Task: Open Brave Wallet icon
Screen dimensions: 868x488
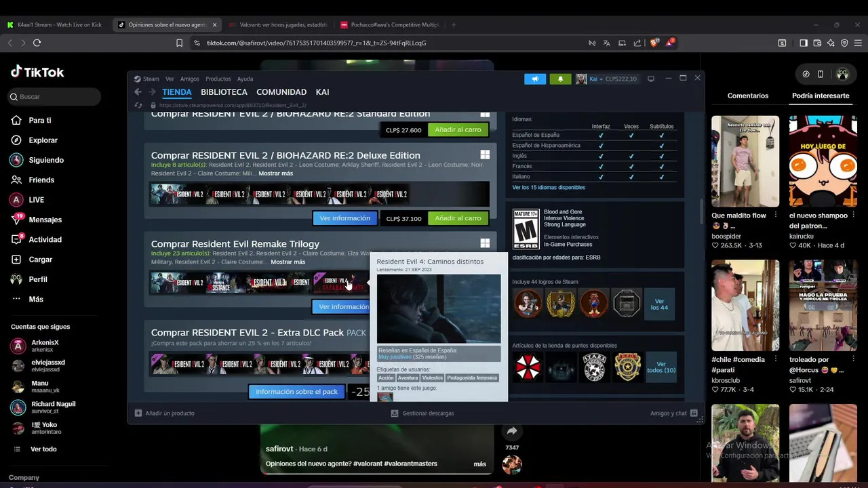Action: point(817,43)
